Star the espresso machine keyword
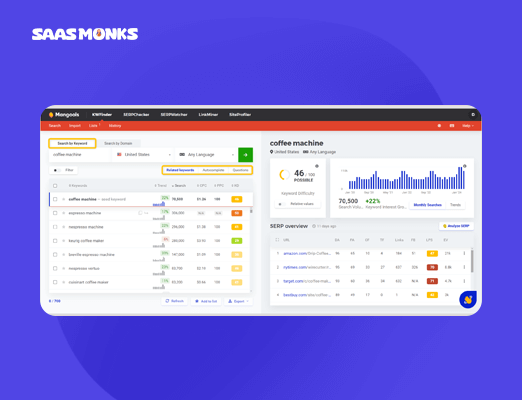 (63, 213)
